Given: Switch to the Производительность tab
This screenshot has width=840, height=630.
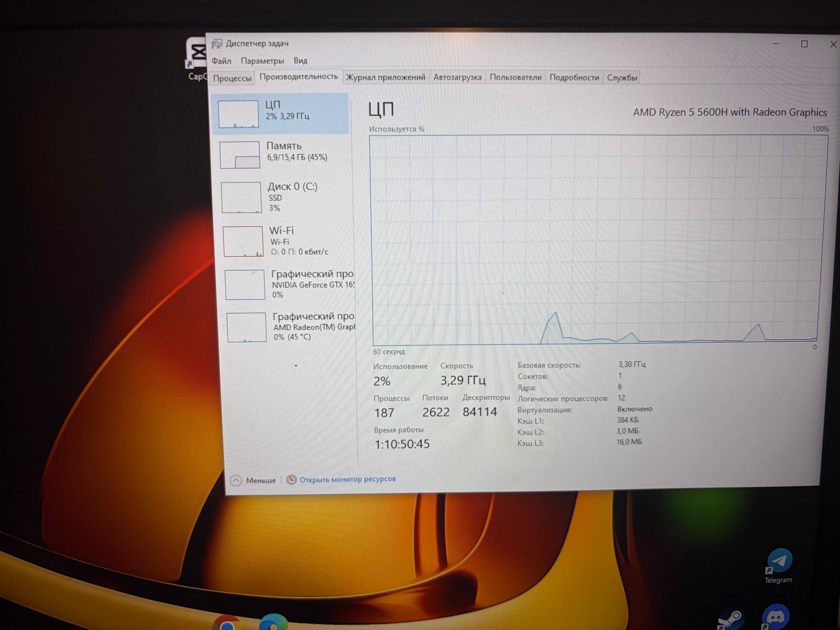Looking at the screenshot, I should click(x=299, y=77).
